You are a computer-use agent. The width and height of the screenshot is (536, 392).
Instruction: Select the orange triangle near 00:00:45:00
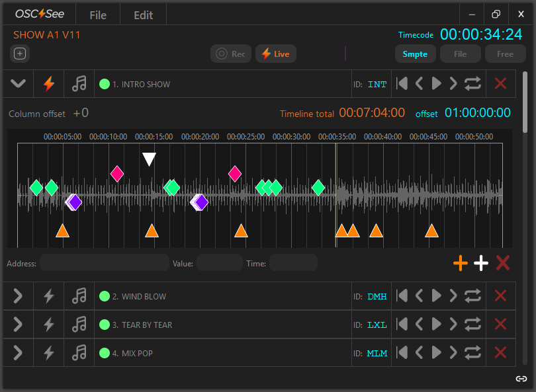point(431,231)
